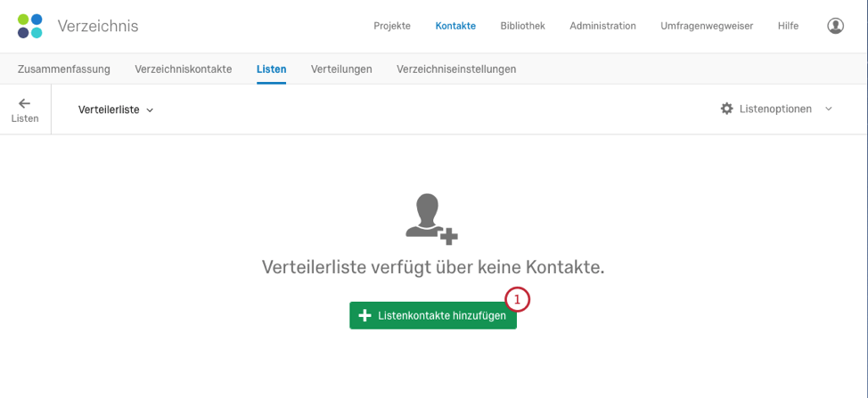This screenshot has height=398, width=868.
Task: Open the Administration page
Action: pyautogui.click(x=602, y=26)
